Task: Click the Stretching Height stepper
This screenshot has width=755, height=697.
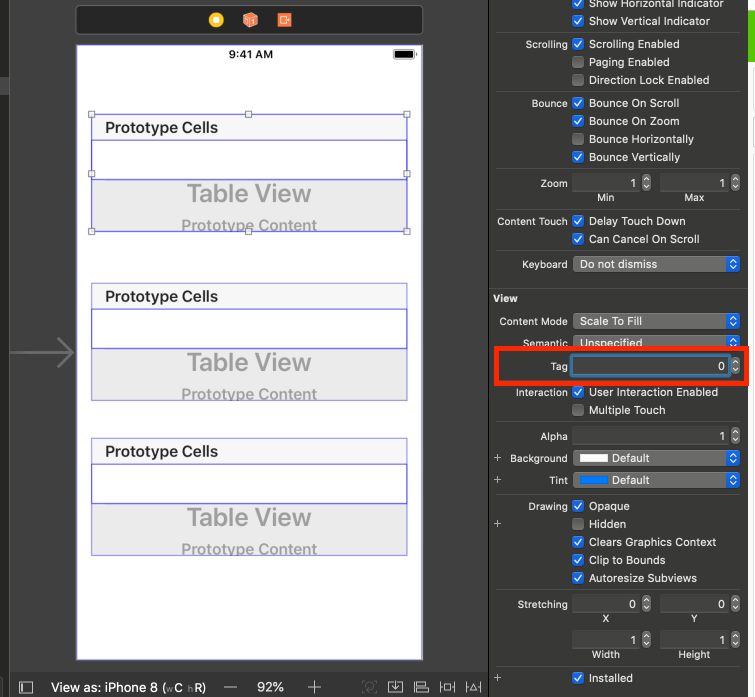Action: 735,640
